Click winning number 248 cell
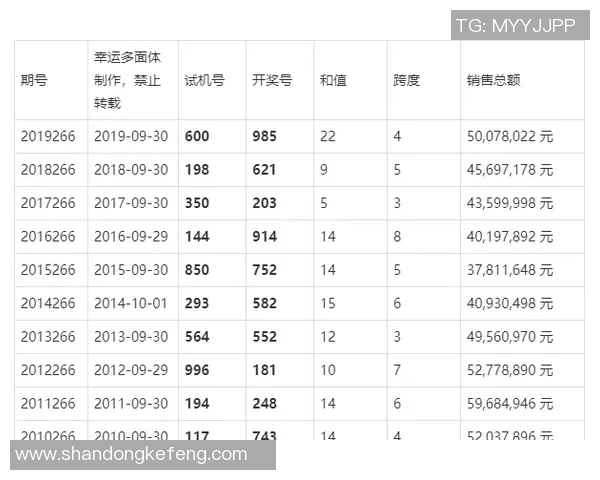The image size is (600, 480). (264, 404)
